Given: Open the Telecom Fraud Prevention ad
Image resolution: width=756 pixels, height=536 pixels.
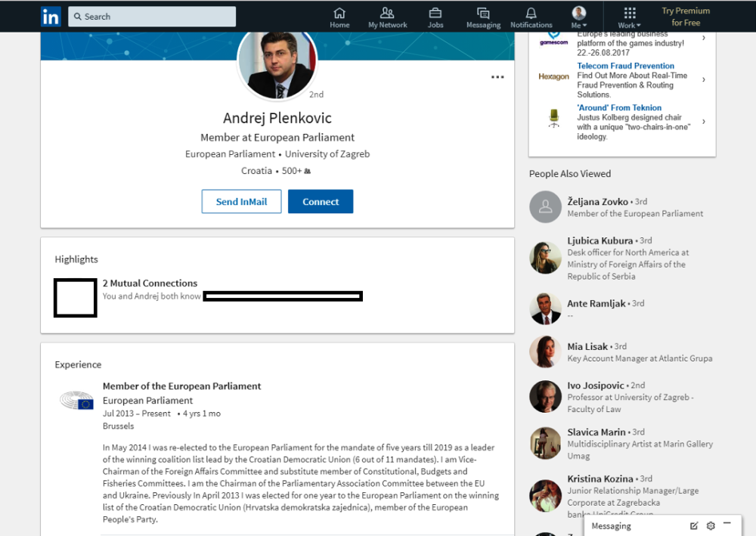Looking at the screenshot, I should click(625, 66).
